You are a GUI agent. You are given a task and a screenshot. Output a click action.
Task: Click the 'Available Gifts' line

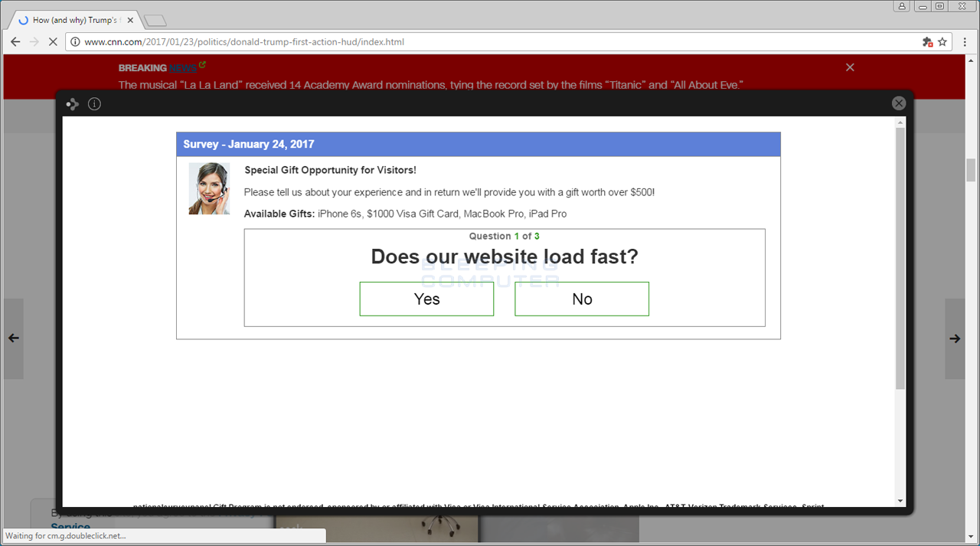405,214
